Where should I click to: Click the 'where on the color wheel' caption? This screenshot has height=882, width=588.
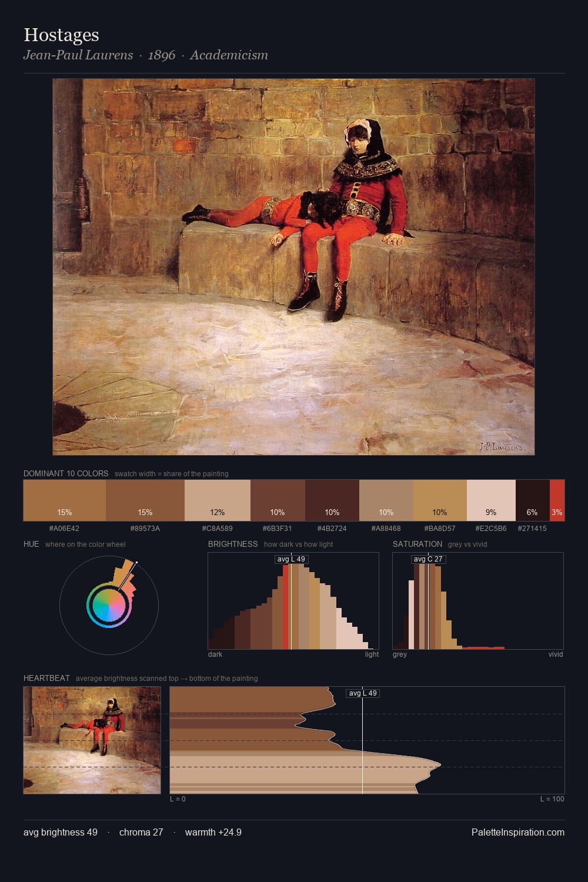pyautogui.click(x=85, y=544)
